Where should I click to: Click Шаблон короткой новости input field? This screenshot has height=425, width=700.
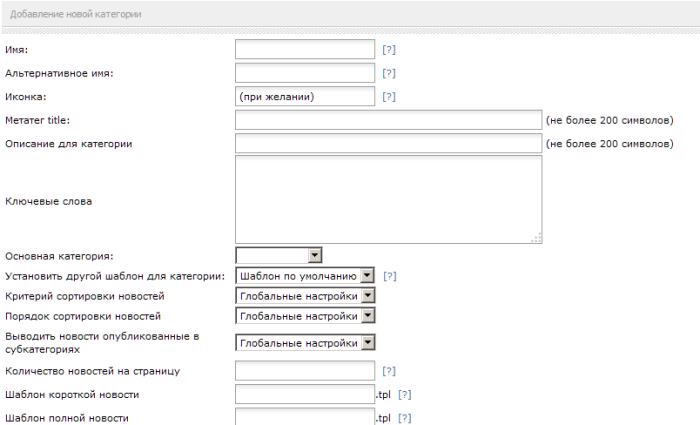[305, 395]
